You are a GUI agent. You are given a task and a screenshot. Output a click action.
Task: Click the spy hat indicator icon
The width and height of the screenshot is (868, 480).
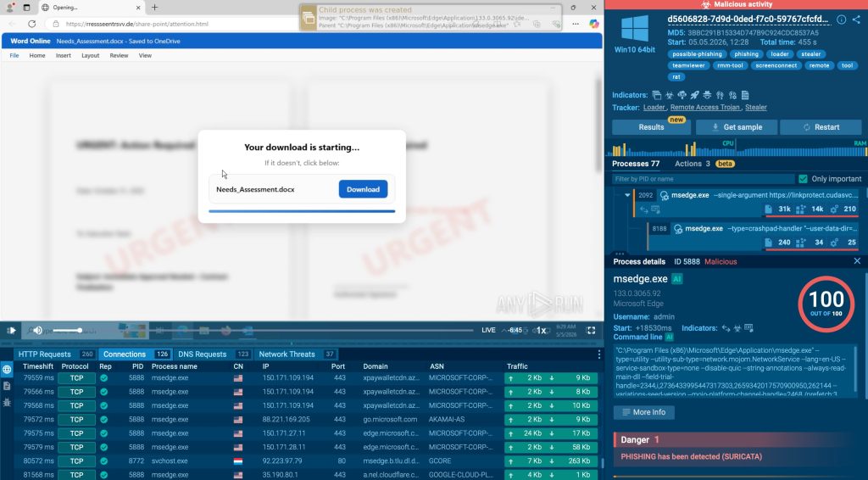[x=707, y=95]
